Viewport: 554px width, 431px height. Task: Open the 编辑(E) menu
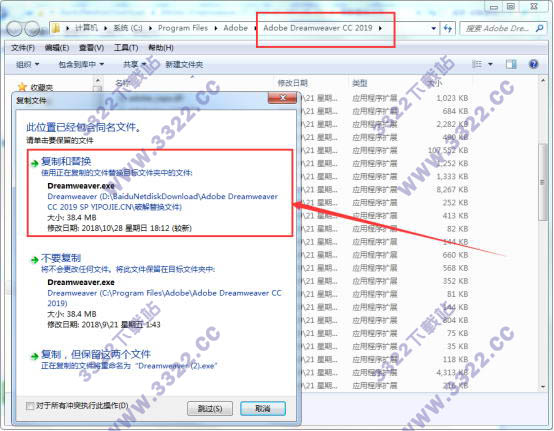57,48
